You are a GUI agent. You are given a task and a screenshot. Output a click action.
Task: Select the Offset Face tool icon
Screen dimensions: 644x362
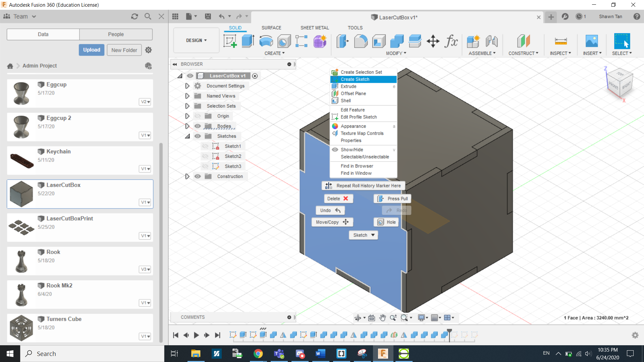415,41
